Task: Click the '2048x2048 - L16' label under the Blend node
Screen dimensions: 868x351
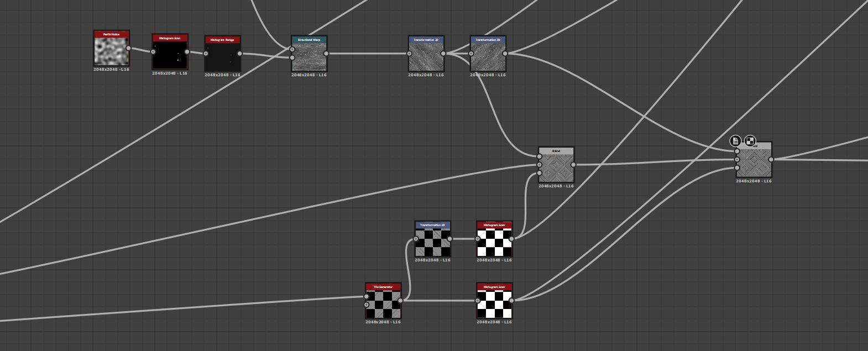Action: pyautogui.click(x=556, y=186)
